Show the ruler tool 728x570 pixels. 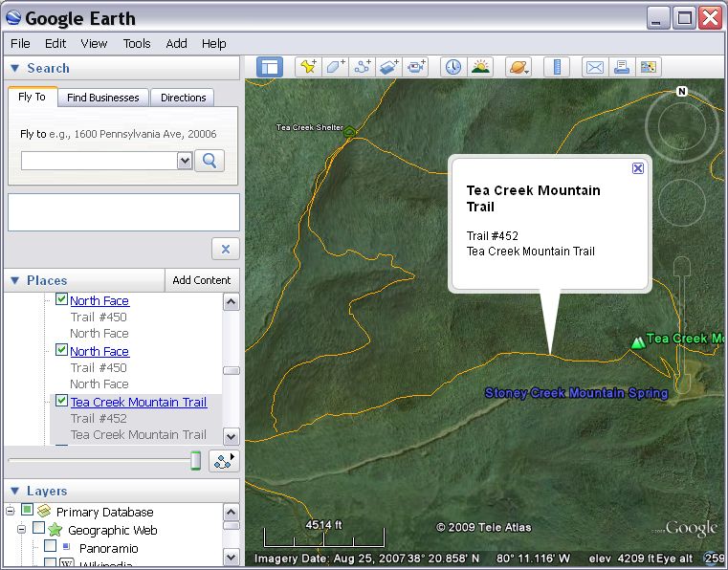tap(557, 67)
